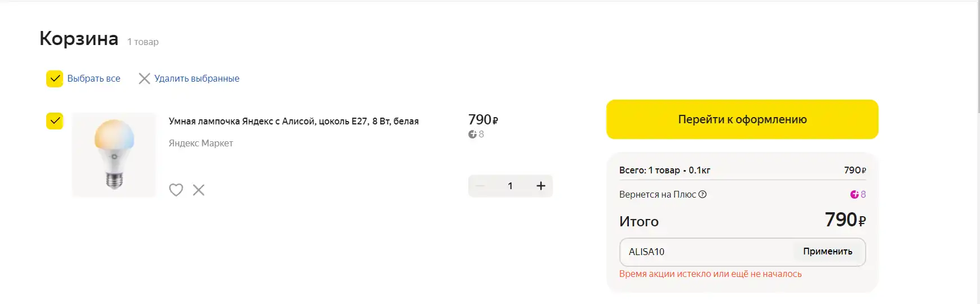980x304 pixels.
Task: Open the smart lamp product thumbnail
Action: (x=114, y=155)
